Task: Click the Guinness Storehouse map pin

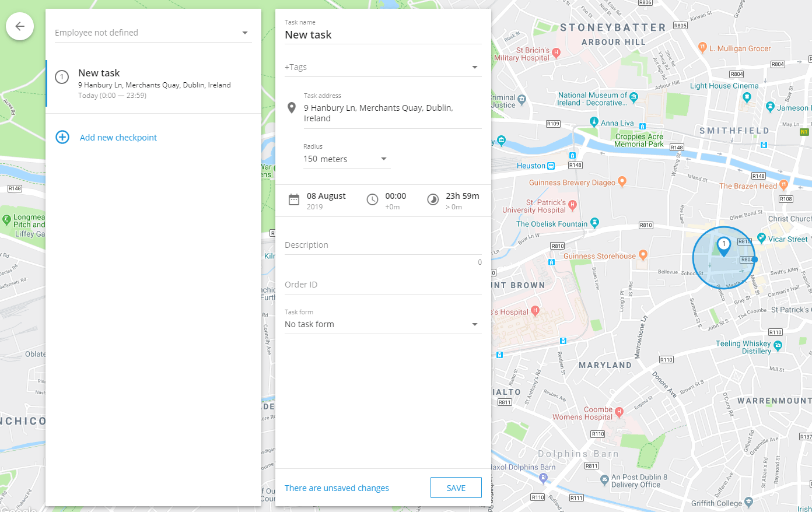Action: [x=643, y=255]
